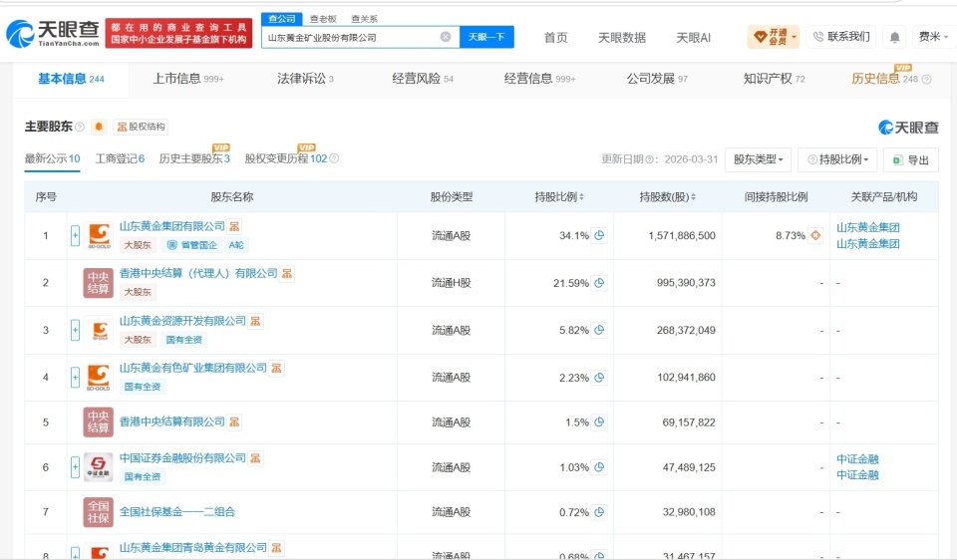
Task: Switch to 上市信息 tab
Action: click(x=188, y=79)
